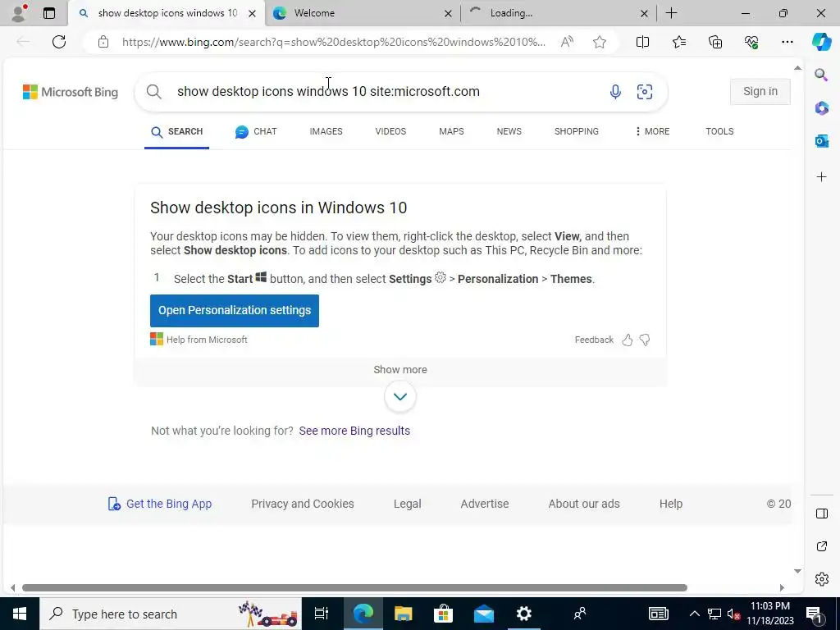This screenshot has height=630, width=840.
Task: Open Outlook sidebar icon
Action: 821,141
